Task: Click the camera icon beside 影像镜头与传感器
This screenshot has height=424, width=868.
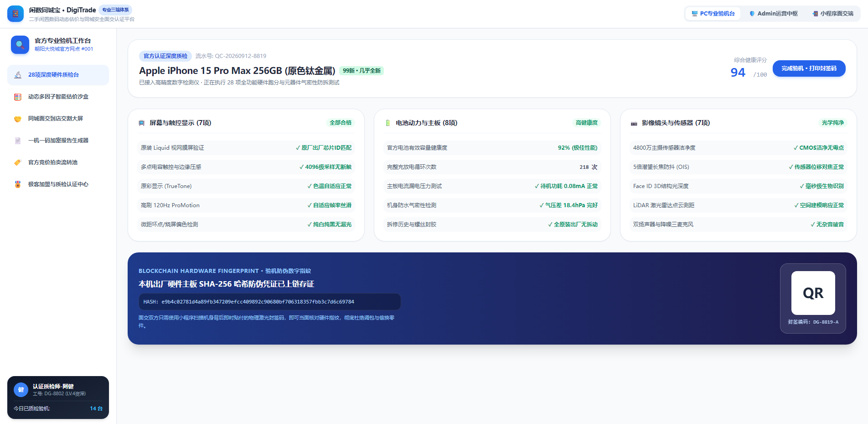Action: tap(634, 123)
